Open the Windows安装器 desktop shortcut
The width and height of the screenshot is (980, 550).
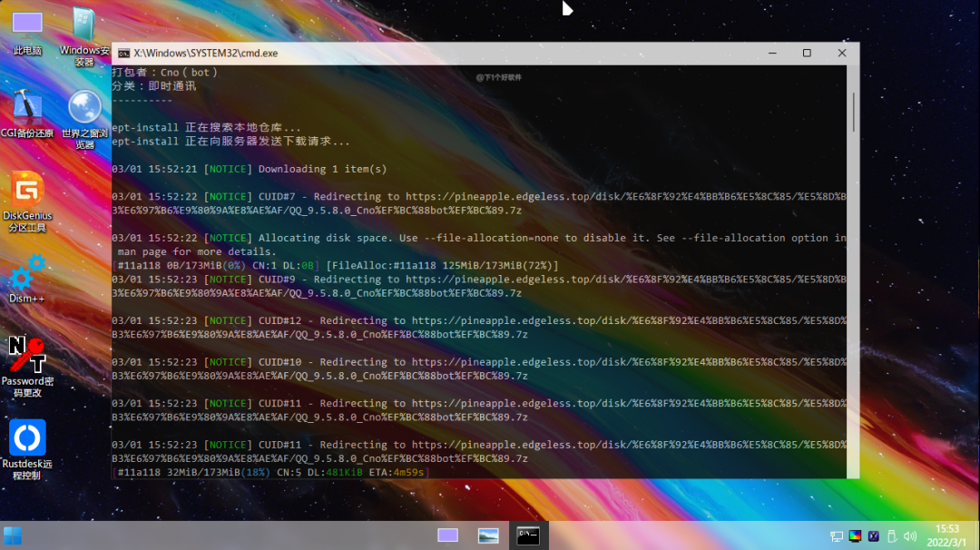[84, 32]
